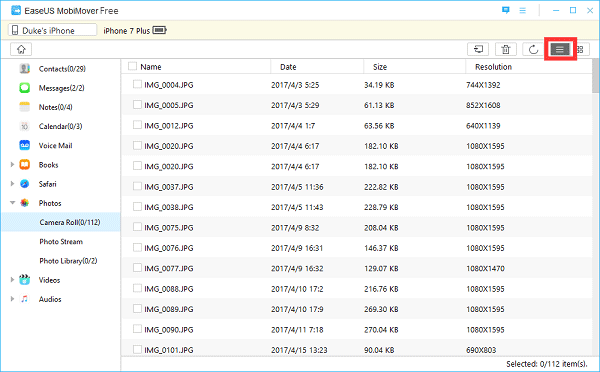This screenshot has height=372, width=600.
Task: Click the Contacts icon in sidebar
Action: [24, 69]
